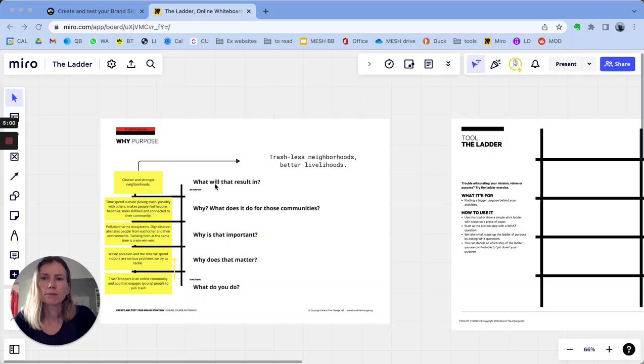Open notifications bell icon
Viewport: 644px width, 364px height.
(x=535, y=64)
